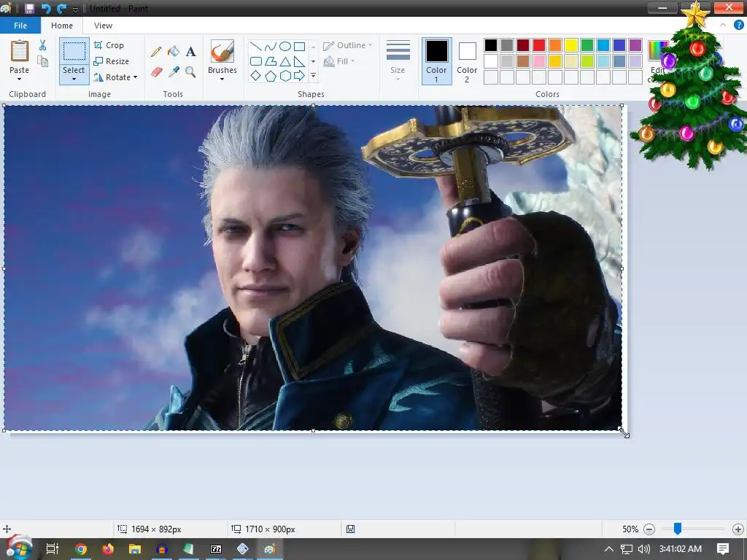Choose the Diamond shape
This screenshot has width=747, height=560.
[x=256, y=76]
